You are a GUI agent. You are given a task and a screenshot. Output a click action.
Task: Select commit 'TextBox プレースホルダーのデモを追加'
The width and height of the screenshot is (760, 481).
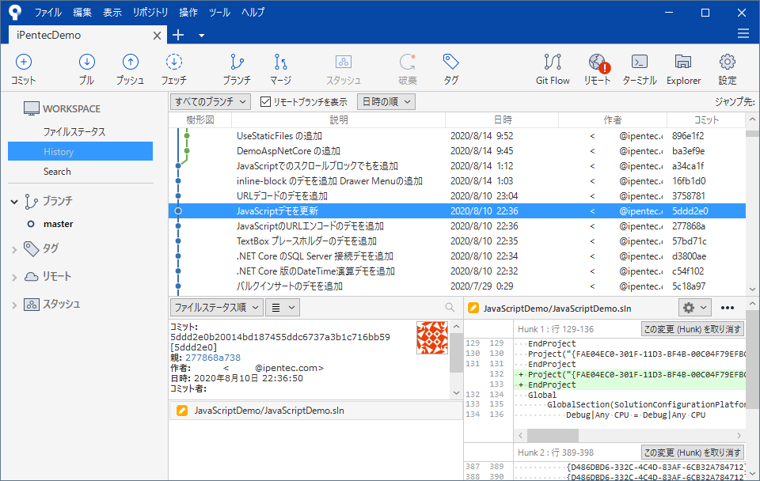(x=457, y=241)
